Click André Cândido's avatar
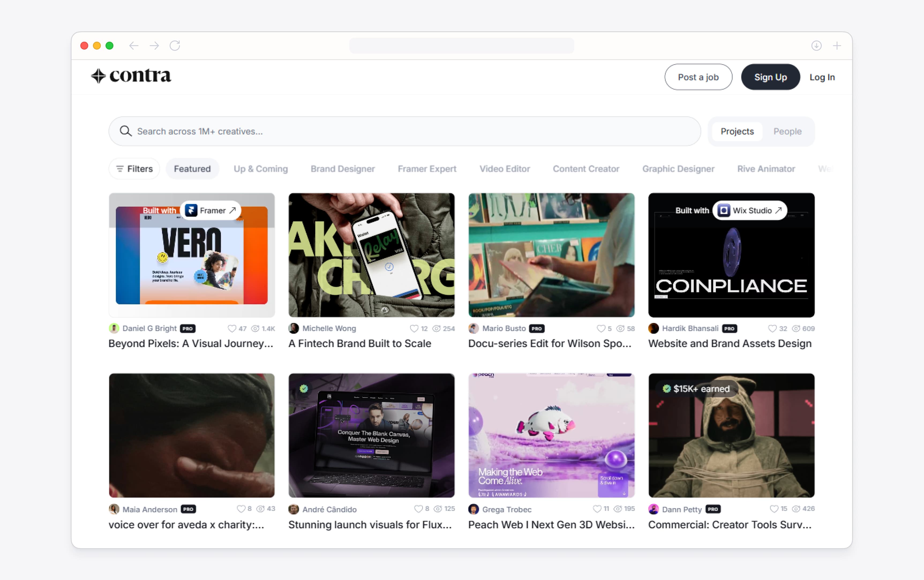Screen dimensions: 924x580 (294, 509)
